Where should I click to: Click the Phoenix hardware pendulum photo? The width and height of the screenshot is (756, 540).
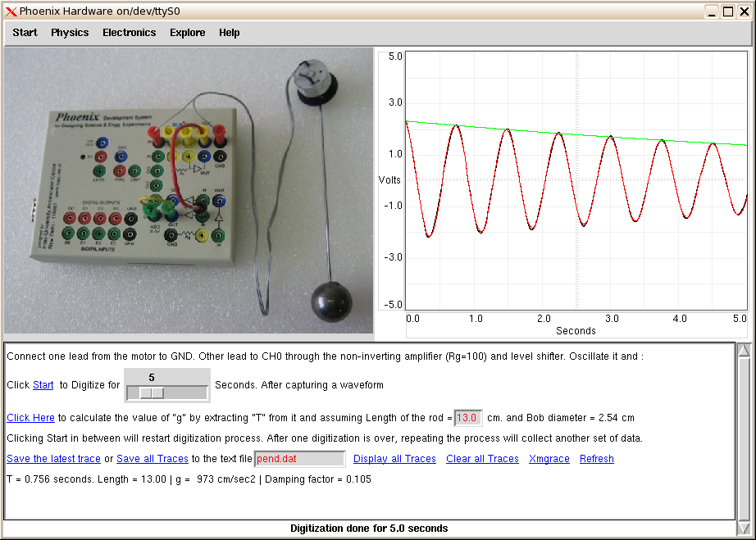point(189,190)
